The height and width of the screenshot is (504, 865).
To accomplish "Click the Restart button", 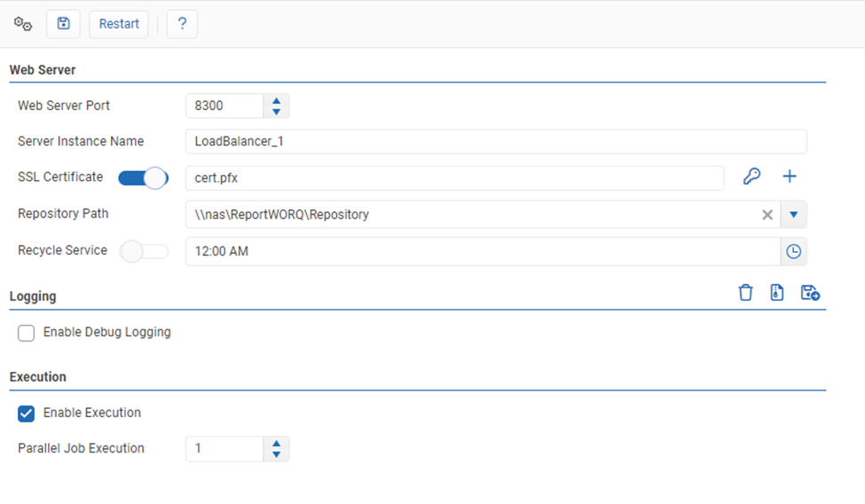I will click(119, 24).
